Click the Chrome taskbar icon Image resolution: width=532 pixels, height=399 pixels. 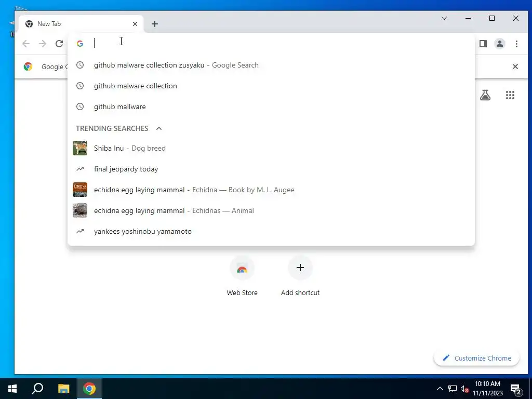click(89, 389)
